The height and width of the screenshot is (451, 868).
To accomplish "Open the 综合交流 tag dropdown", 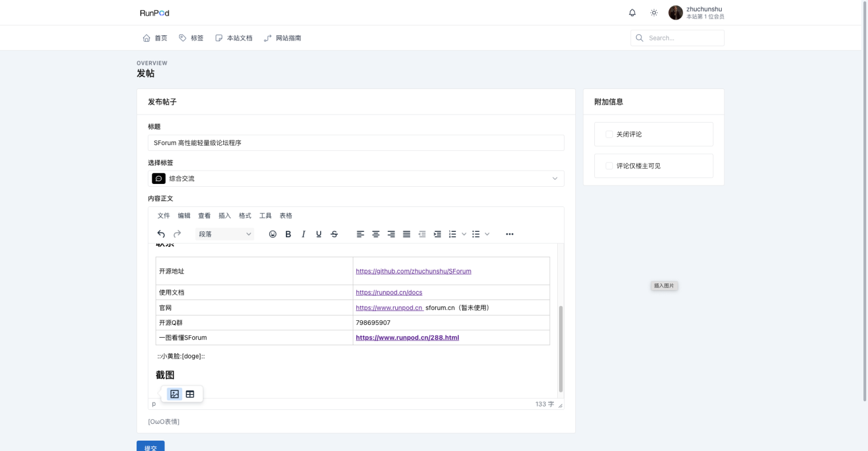I will (356, 179).
